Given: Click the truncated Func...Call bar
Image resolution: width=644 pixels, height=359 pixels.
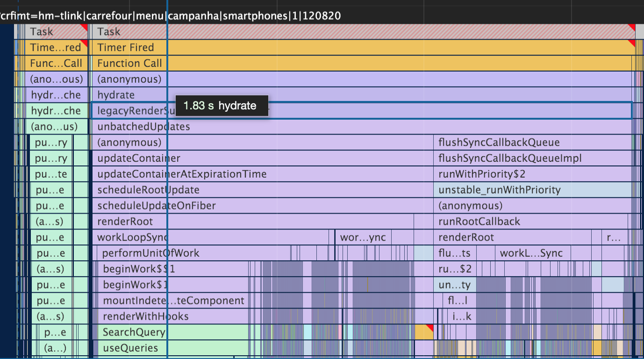Looking at the screenshot, I should pyautogui.click(x=57, y=64).
